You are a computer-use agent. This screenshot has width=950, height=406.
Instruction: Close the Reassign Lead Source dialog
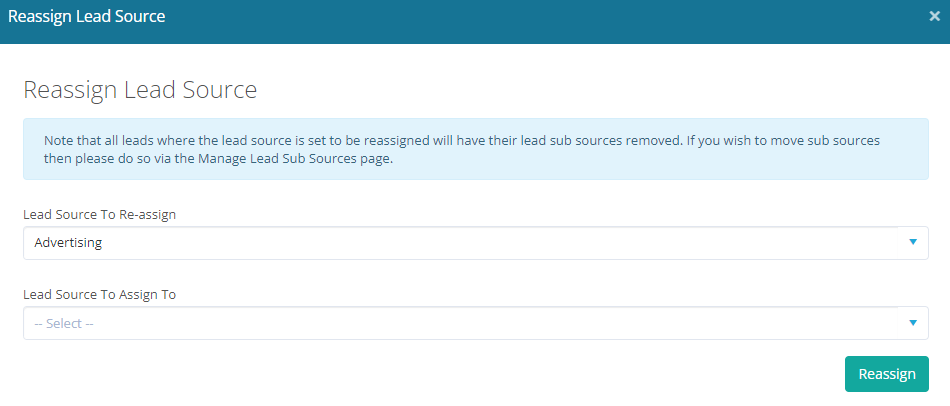934,17
